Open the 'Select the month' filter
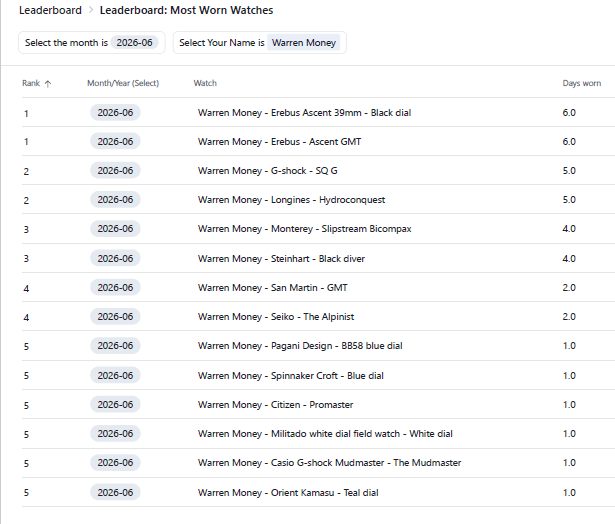Image resolution: width=615 pixels, height=524 pixels. click(91, 42)
